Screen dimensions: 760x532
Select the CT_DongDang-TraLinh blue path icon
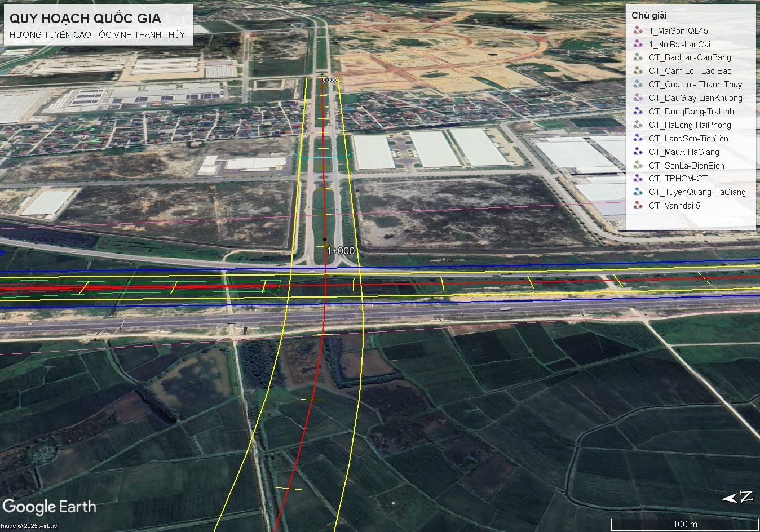[x=638, y=112]
